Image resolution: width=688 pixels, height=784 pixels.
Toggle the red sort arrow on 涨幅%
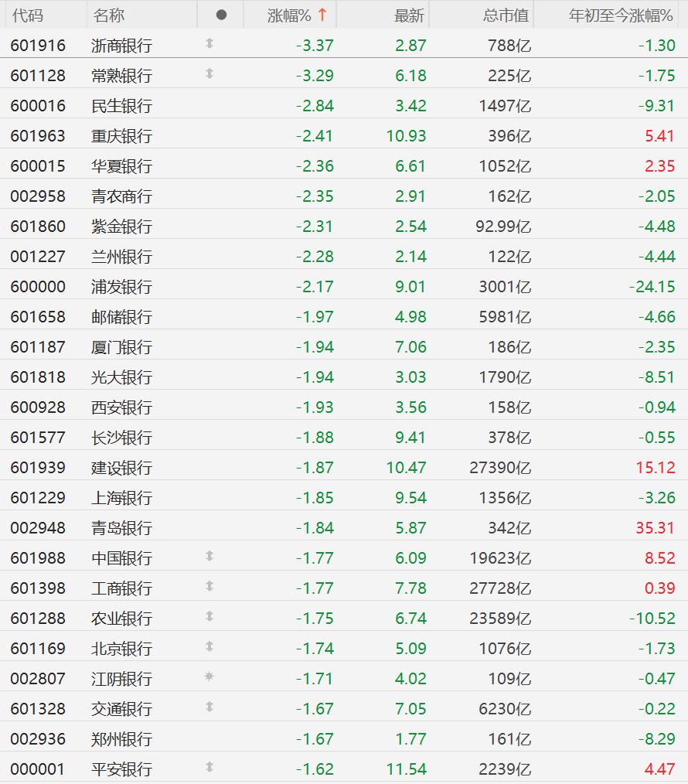[x=322, y=15]
